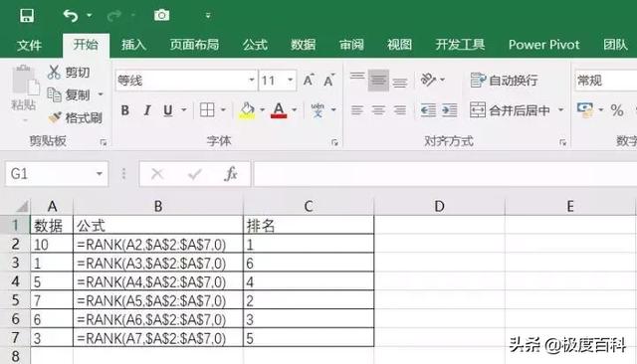This screenshot has height=364, width=637.
Task: Click the 复制 copy button
Action: pyautogui.click(x=69, y=94)
